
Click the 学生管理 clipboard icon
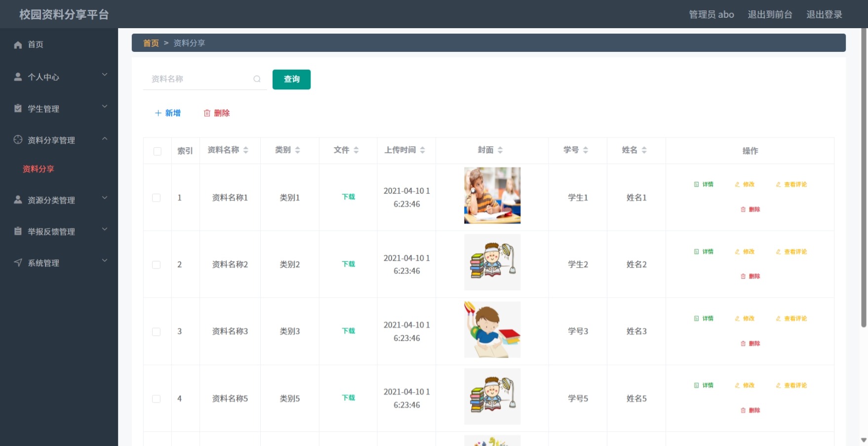pyautogui.click(x=18, y=108)
